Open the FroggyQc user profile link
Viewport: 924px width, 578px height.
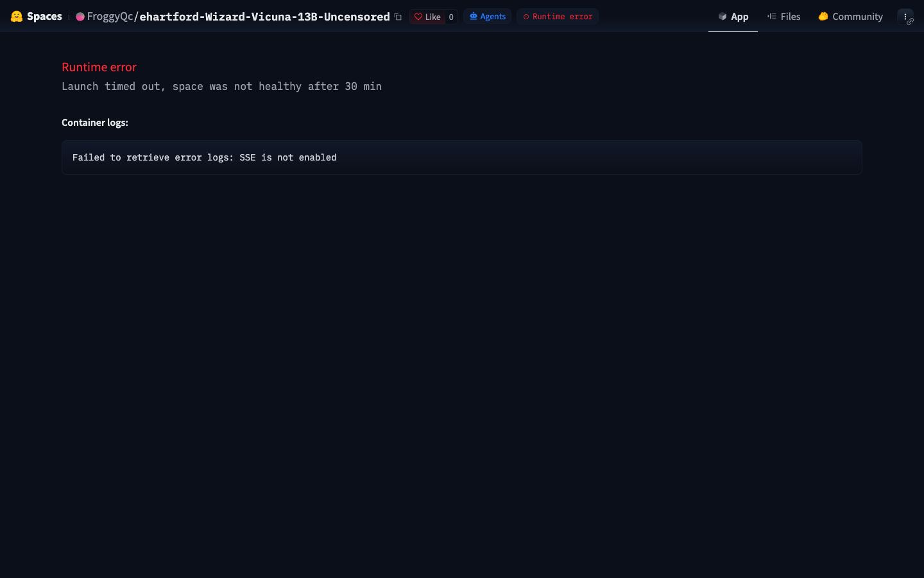pos(110,17)
